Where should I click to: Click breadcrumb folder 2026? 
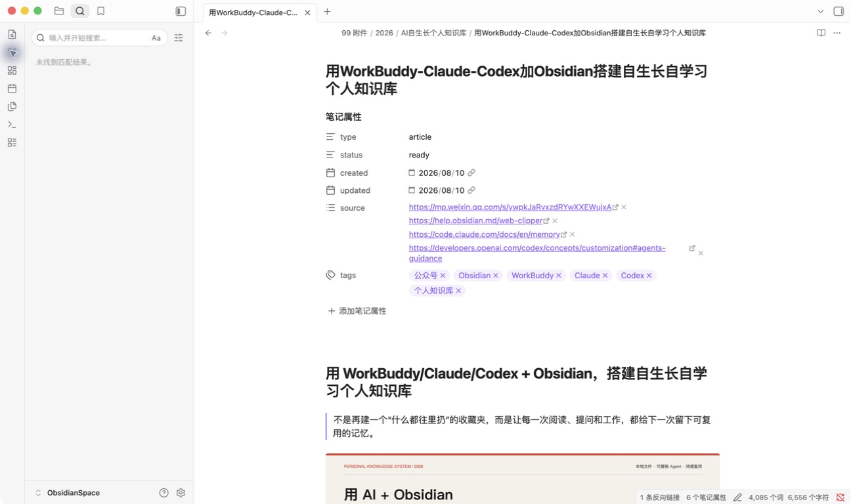(x=384, y=33)
